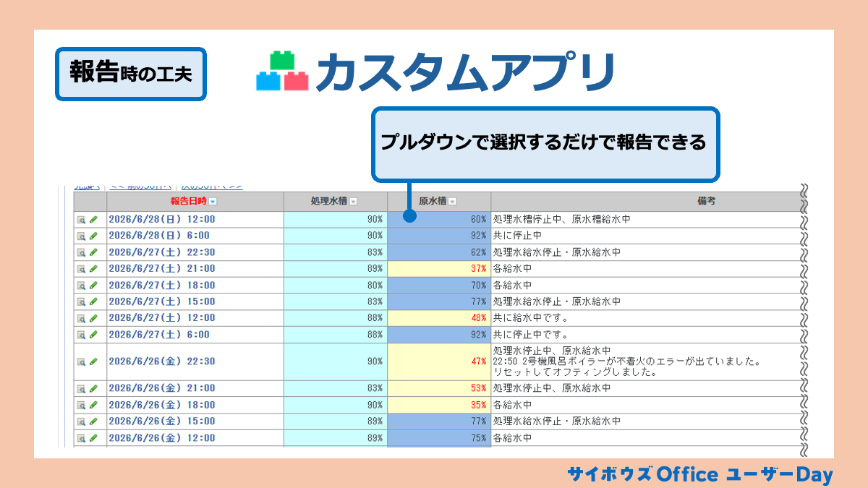Select remark 処理水槽停止中、原水槽給水中
The height and width of the screenshot is (488, 868).
tap(561, 219)
